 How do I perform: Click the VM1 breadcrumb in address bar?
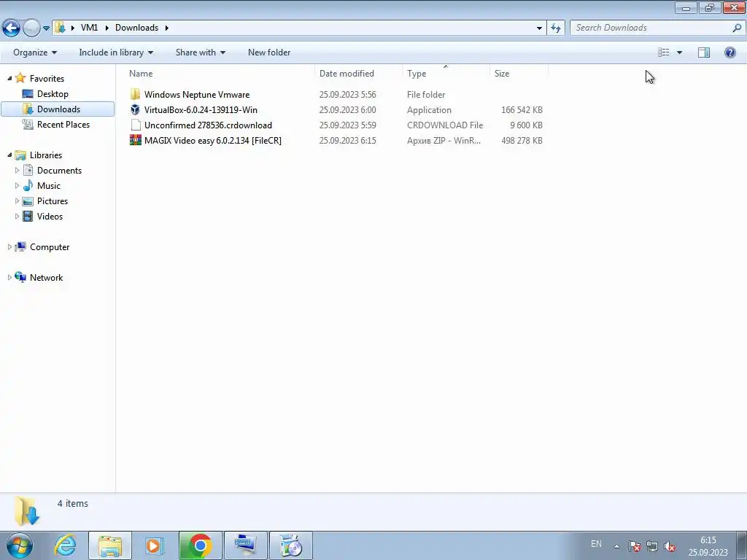(x=89, y=28)
